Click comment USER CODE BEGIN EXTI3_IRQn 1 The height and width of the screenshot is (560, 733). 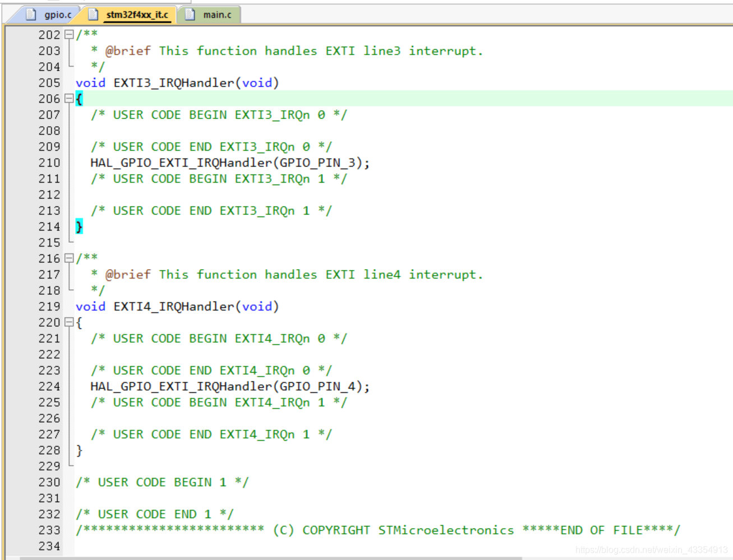219,179
